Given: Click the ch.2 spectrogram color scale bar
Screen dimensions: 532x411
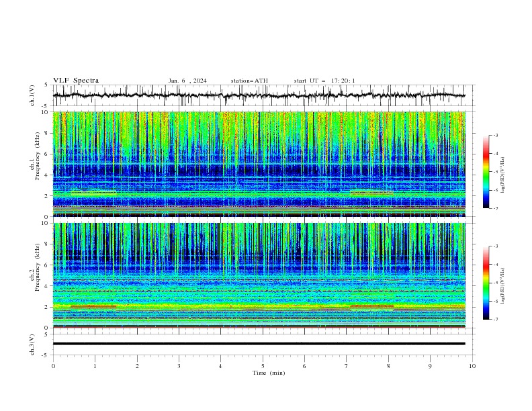Looking at the screenshot, I should coord(486,283).
